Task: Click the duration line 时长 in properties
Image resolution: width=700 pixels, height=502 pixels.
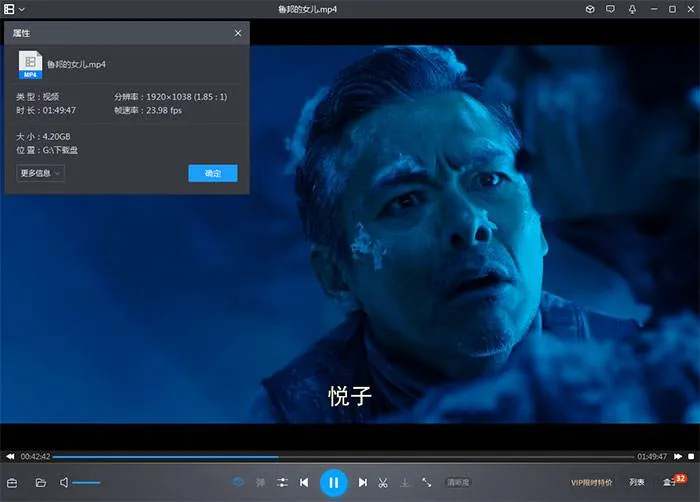Action: [46, 110]
